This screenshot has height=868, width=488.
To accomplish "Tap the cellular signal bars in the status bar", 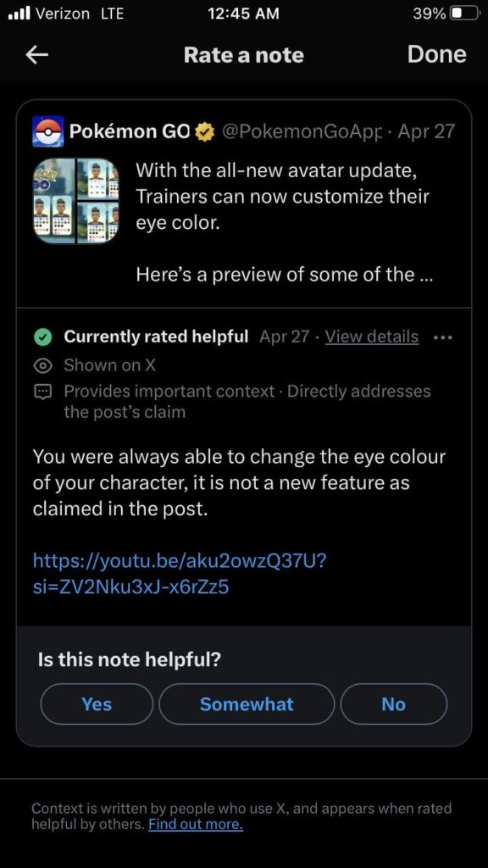I will (x=15, y=13).
